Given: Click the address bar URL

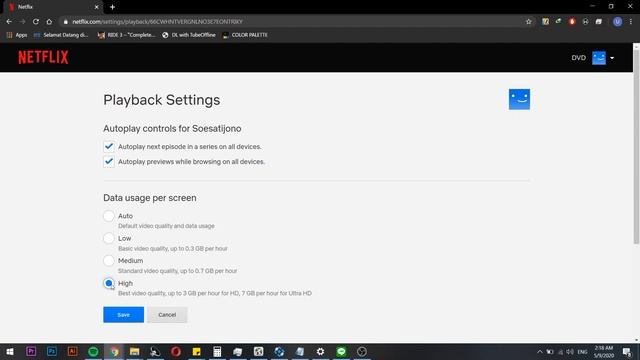Looking at the screenshot, I should (x=158, y=22).
